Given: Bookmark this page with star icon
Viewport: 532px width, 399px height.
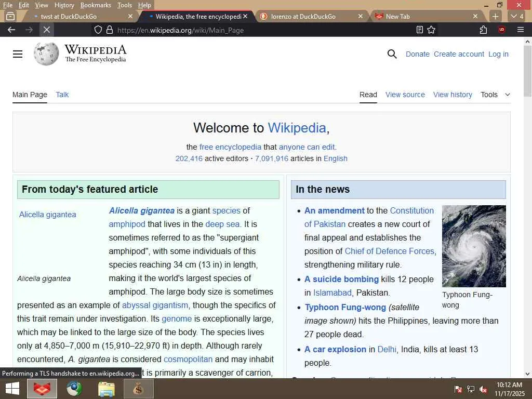Looking at the screenshot, I should tap(431, 30).
